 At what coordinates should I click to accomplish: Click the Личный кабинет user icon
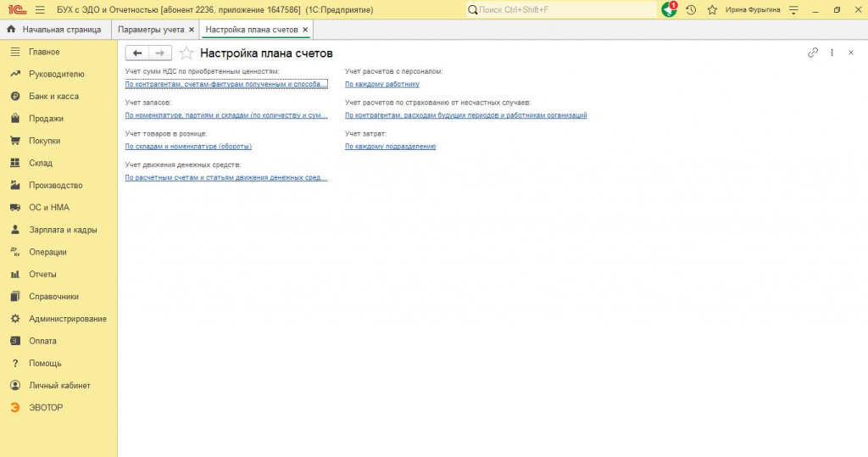coord(15,385)
